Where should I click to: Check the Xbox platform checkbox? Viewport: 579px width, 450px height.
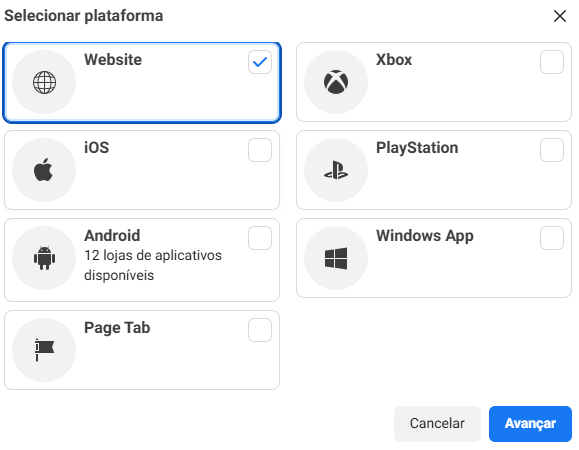pyautogui.click(x=552, y=62)
